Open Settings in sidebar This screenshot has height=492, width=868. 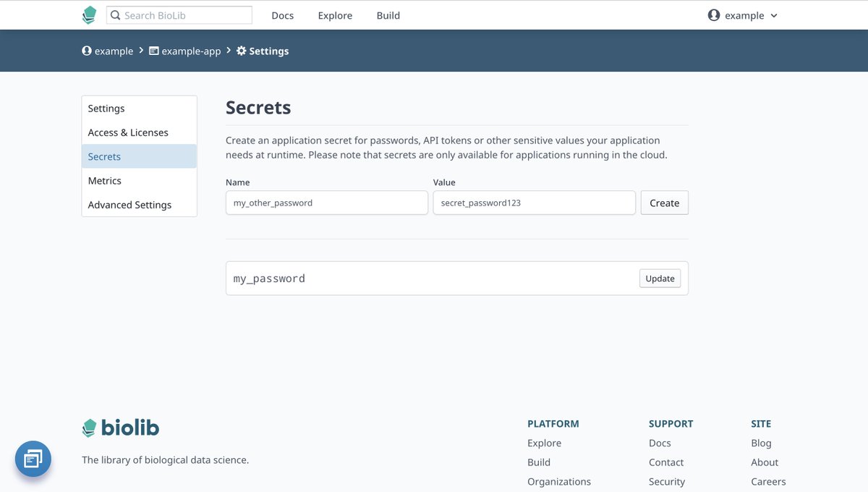pyautogui.click(x=139, y=109)
